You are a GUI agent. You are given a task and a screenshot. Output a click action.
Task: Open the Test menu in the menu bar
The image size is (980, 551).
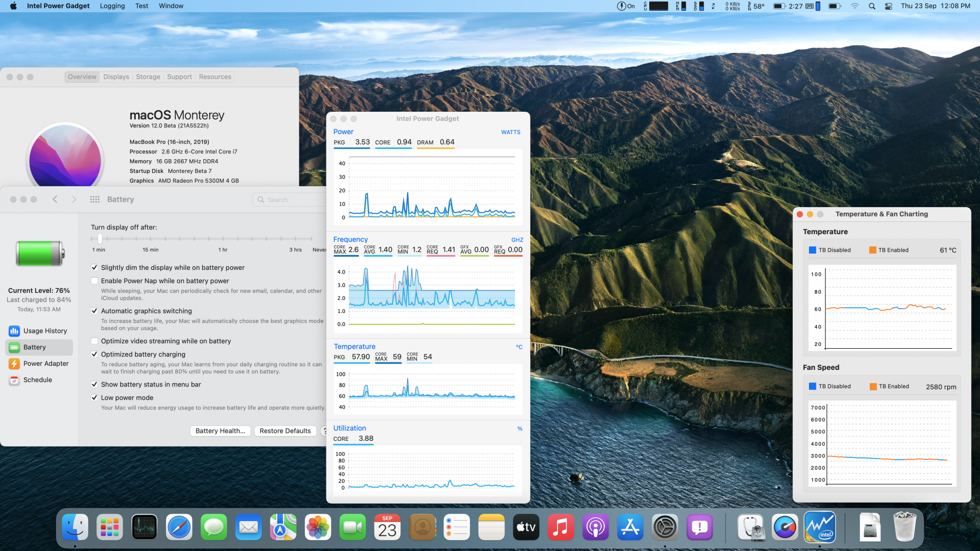(x=142, y=6)
